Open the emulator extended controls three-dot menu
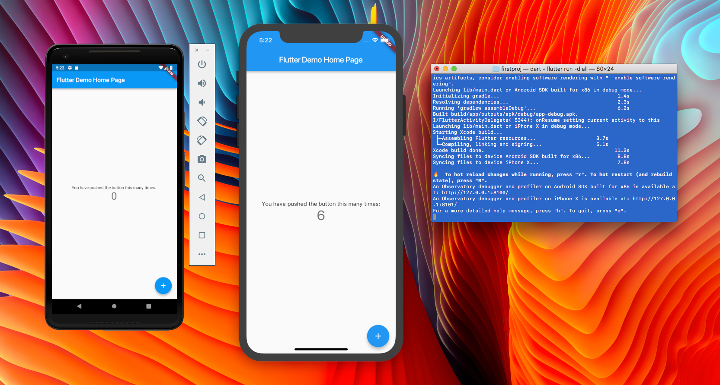Screen dimensions: 720x385 202,254
